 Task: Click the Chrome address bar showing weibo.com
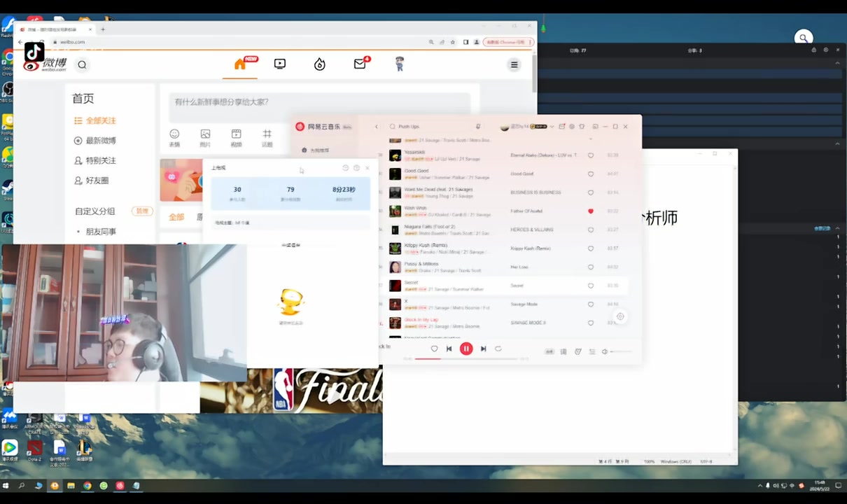tap(238, 42)
